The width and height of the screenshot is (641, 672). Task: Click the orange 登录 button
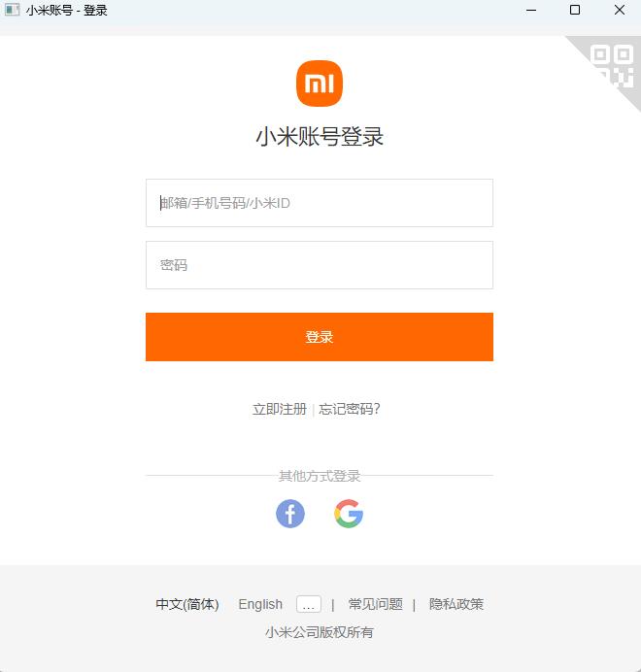pos(320,337)
